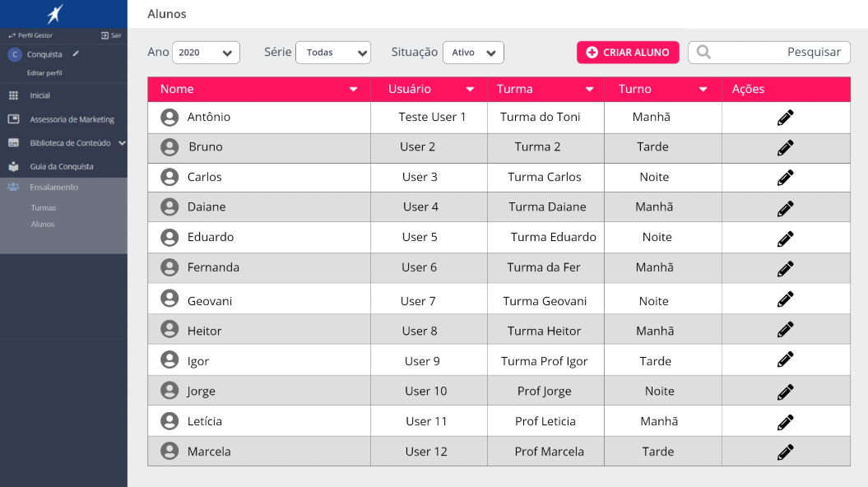Sort by the Nome column arrow

pyautogui.click(x=353, y=89)
